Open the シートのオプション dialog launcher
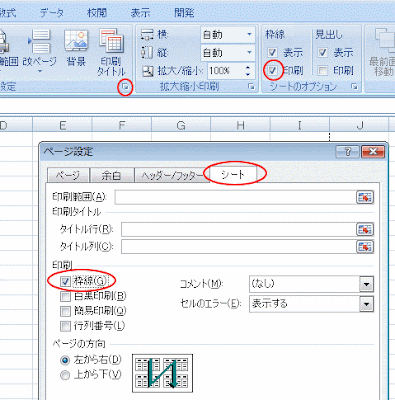The height and width of the screenshot is (400, 395). click(x=354, y=87)
